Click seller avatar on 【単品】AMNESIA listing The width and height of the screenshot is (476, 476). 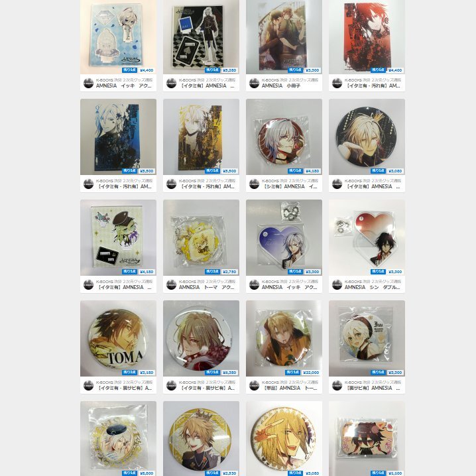pyautogui.click(x=254, y=386)
